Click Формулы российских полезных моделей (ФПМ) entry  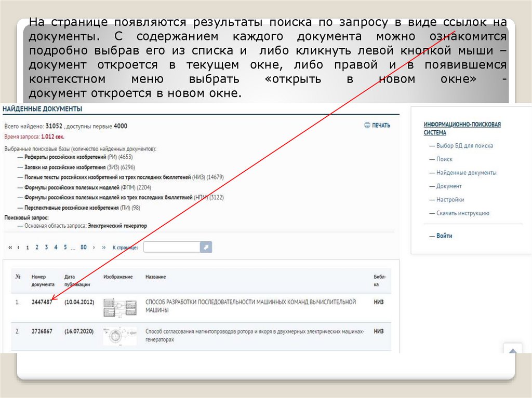click(87, 187)
